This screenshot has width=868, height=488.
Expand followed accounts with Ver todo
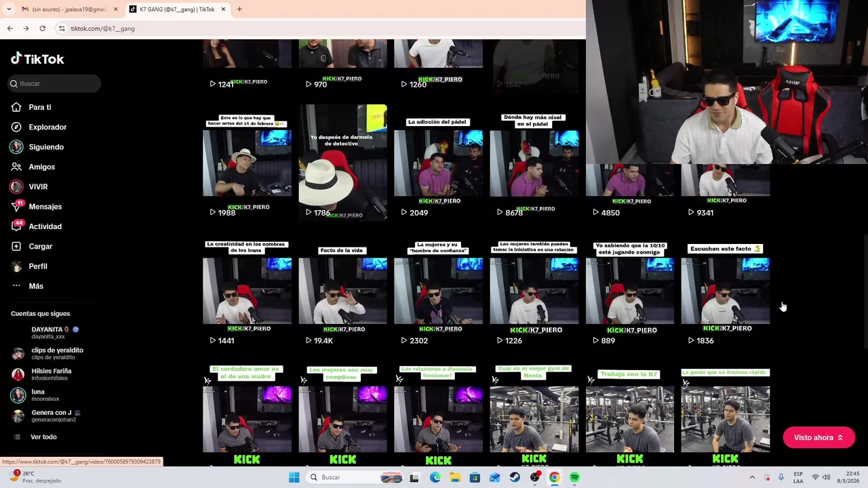tap(43, 437)
